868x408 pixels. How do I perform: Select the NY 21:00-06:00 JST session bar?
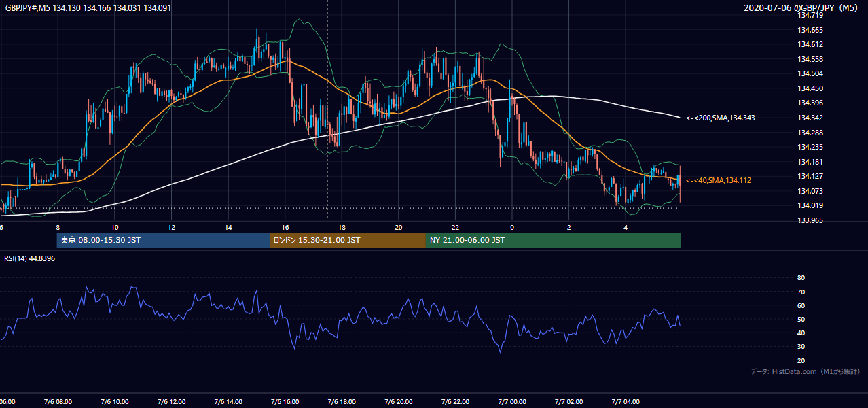tap(554, 240)
